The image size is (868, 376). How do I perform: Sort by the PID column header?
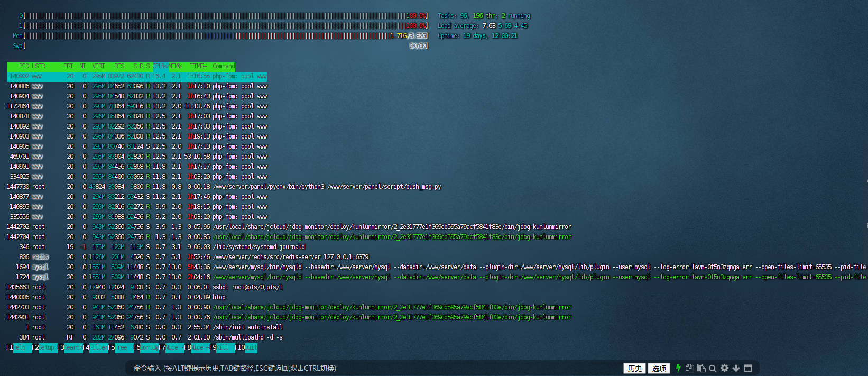[24, 66]
